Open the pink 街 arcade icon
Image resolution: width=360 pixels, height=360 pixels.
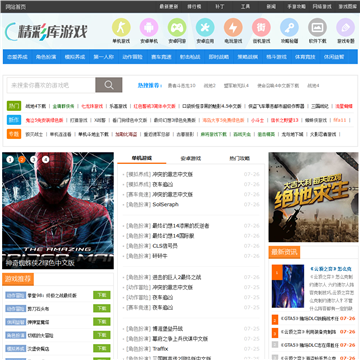tap(261, 27)
